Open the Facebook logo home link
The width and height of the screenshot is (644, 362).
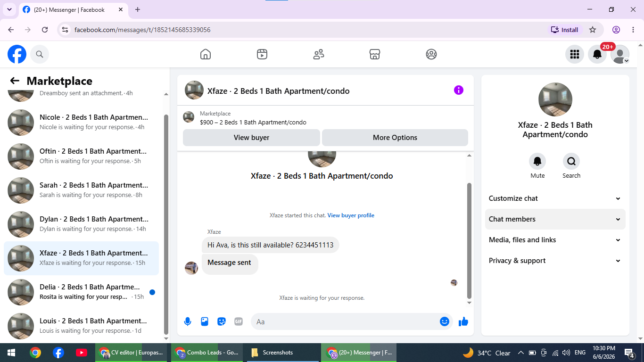pos(17,54)
